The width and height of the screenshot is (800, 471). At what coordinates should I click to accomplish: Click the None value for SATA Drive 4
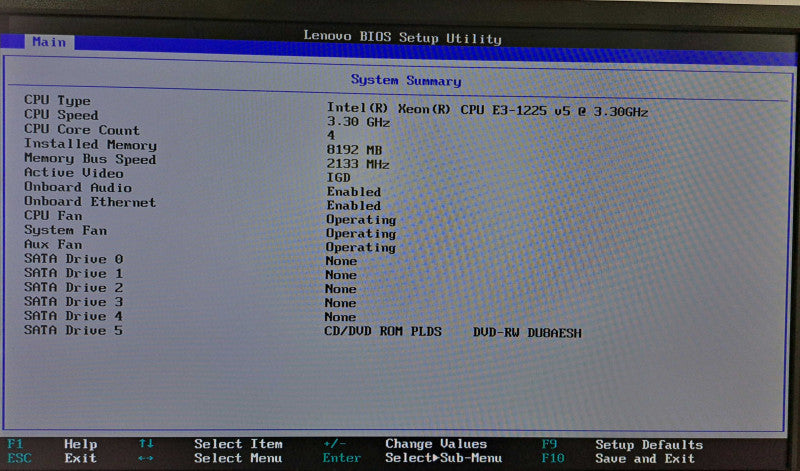click(341, 316)
